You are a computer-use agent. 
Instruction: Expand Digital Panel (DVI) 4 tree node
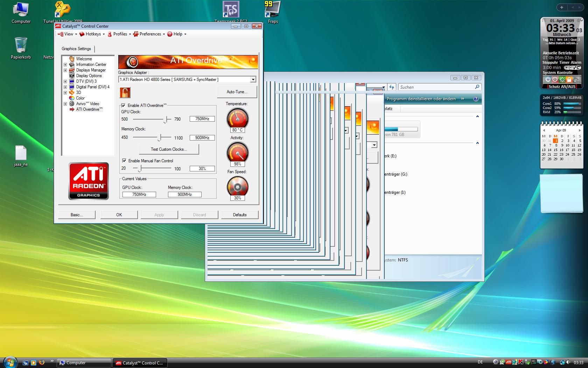click(65, 87)
